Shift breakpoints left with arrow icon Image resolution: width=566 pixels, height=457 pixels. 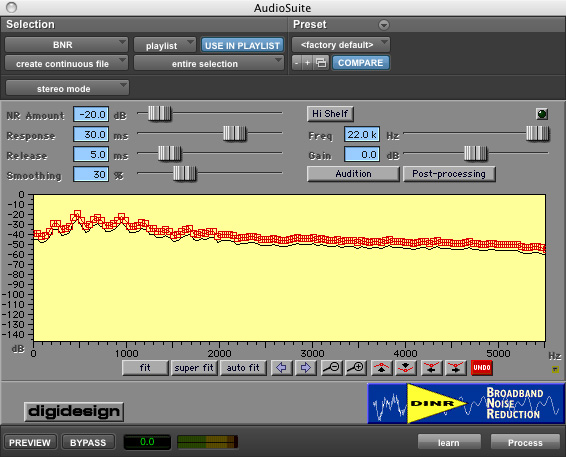pyautogui.click(x=431, y=368)
